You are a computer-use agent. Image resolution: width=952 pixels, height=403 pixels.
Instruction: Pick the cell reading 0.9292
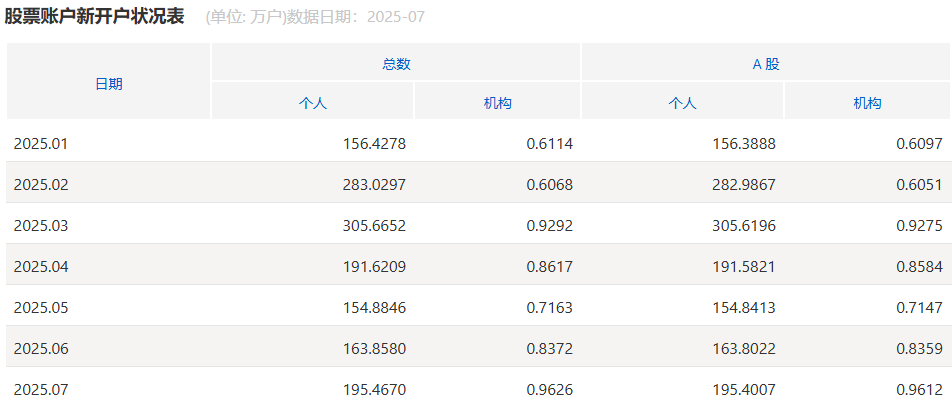pos(549,226)
